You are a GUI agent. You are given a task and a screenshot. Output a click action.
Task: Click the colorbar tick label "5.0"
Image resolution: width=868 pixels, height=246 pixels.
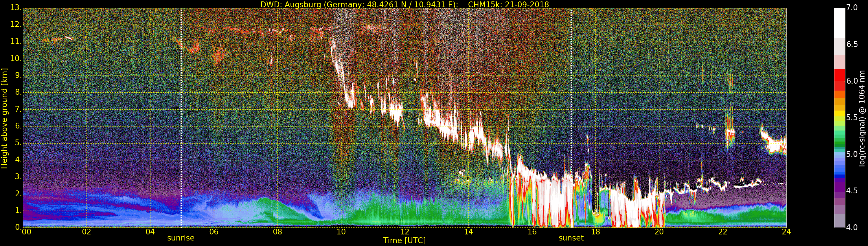pyautogui.click(x=852, y=154)
